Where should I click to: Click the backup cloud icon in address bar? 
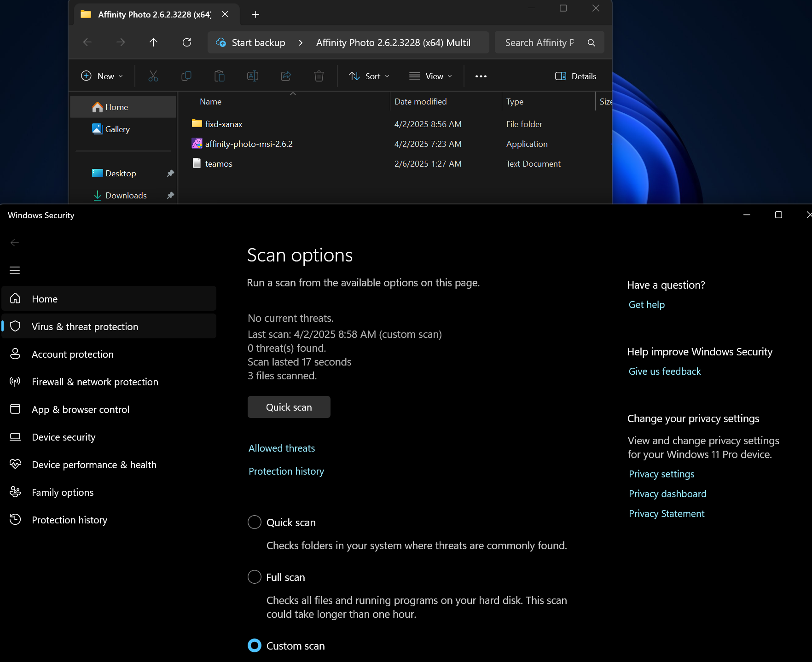(x=221, y=42)
